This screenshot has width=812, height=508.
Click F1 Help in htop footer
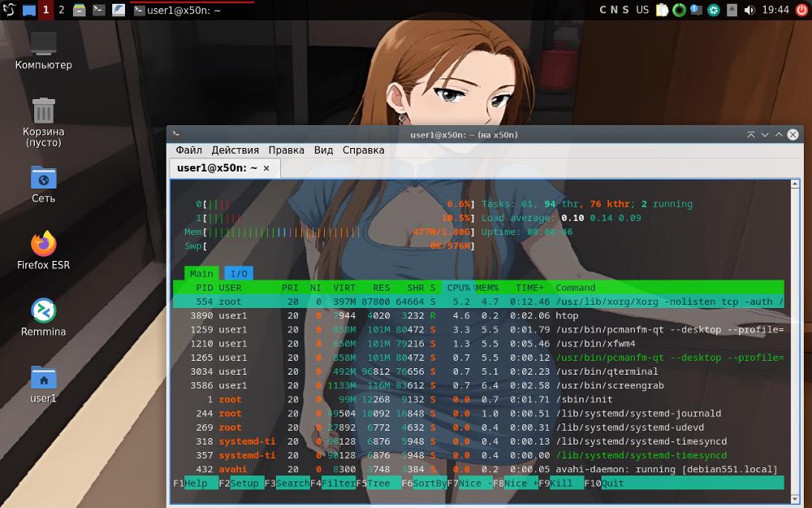195,483
